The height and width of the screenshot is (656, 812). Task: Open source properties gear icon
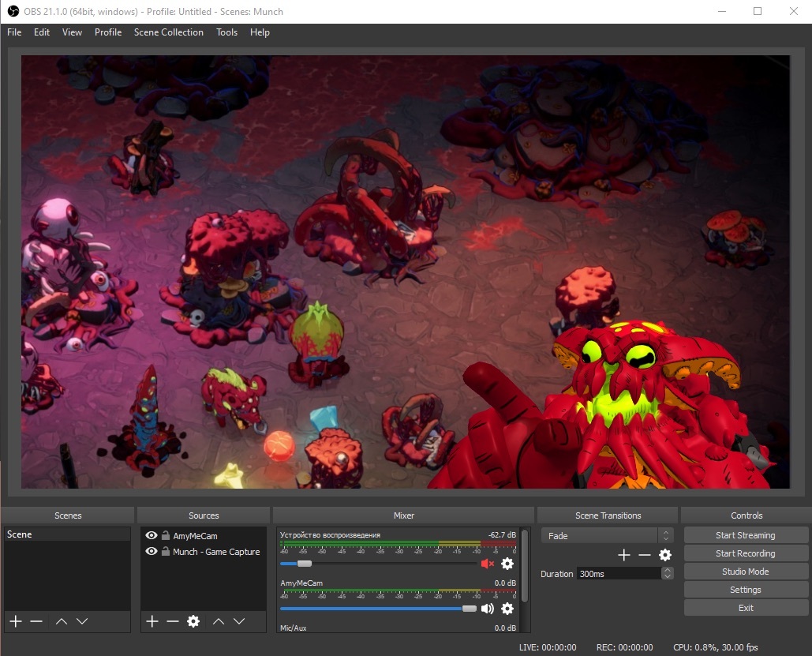(193, 621)
